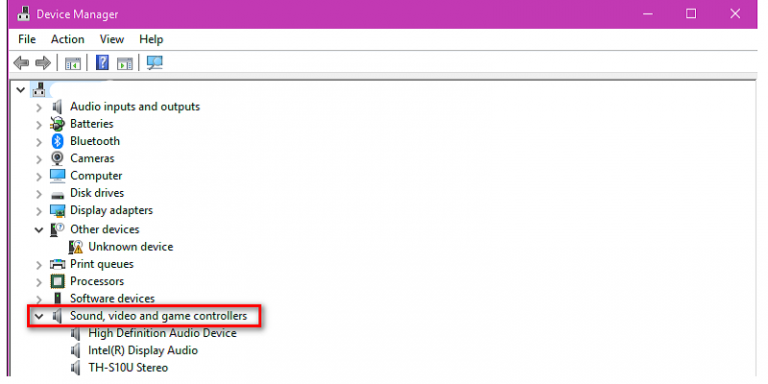
Task: Expand the Processors category arrow
Action: (x=39, y=282)
